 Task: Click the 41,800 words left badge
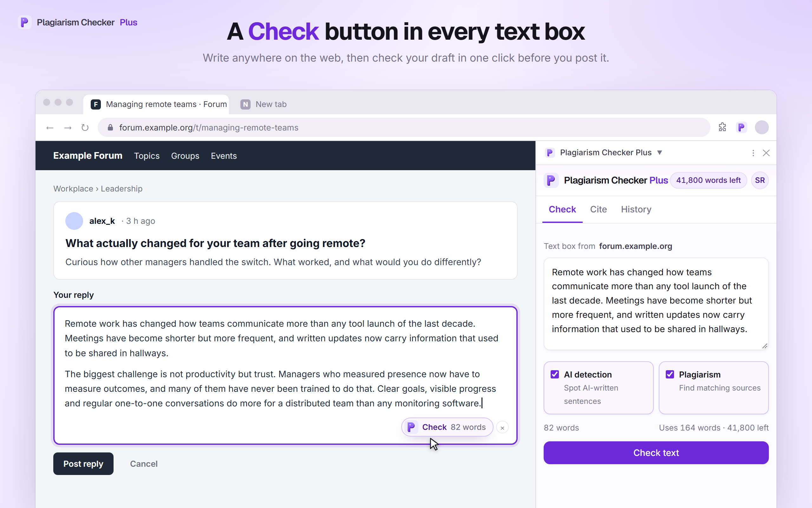coord(708,180)
